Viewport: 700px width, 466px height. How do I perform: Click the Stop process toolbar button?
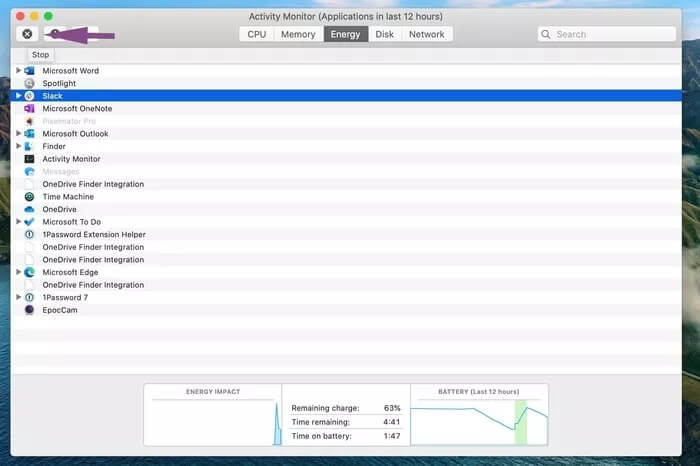click(x=27, y=34)
